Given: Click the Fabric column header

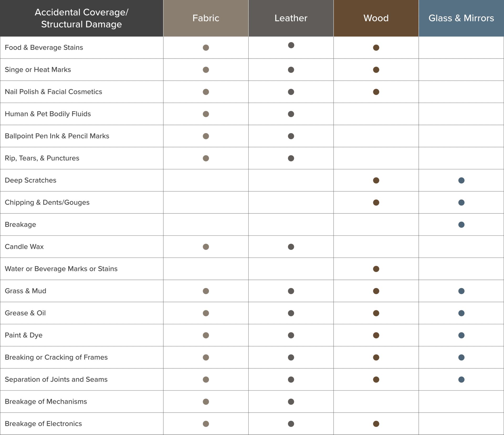Looking at the screenshot, I should pos(206,18).
